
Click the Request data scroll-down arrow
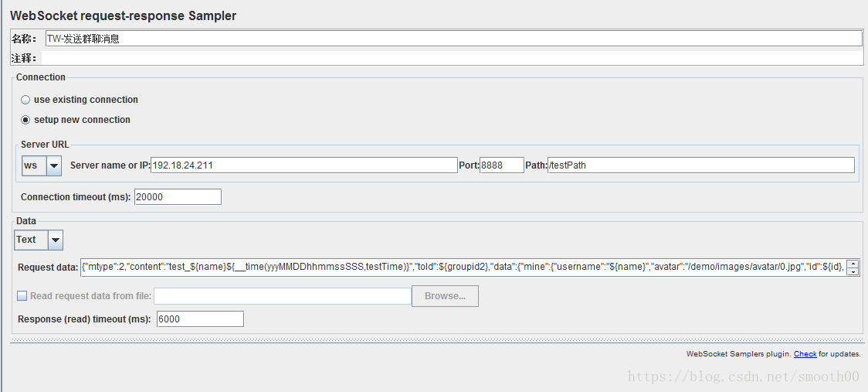click(x=853, y=271)
